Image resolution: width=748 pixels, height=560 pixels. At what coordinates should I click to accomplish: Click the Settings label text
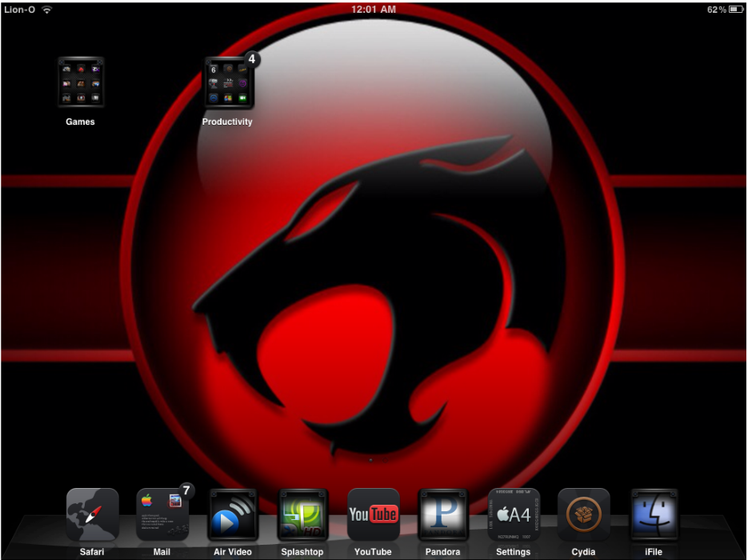click(513, 551)
